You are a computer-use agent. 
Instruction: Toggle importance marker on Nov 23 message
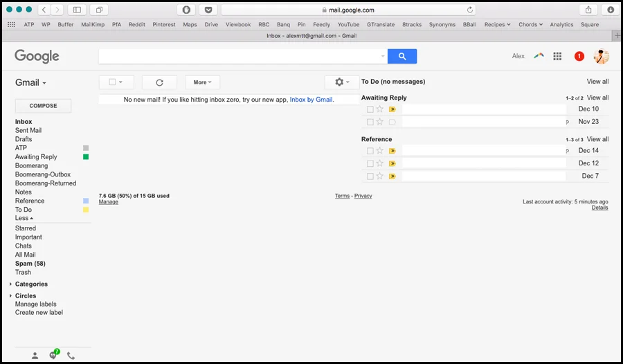point(392,122)
